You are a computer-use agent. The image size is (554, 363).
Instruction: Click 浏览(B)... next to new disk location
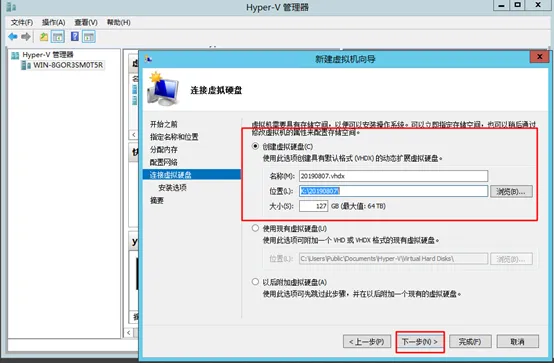(x=511, y=192)
